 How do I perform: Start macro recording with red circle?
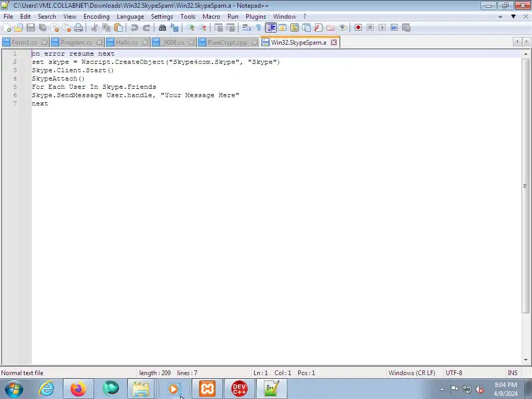[x=358, y=28]
